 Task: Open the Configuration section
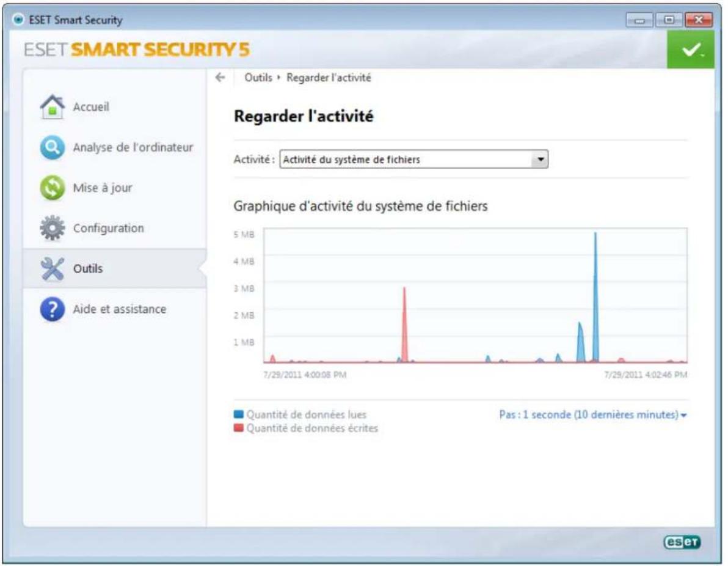pyautogui.click(x=115, y=228)
